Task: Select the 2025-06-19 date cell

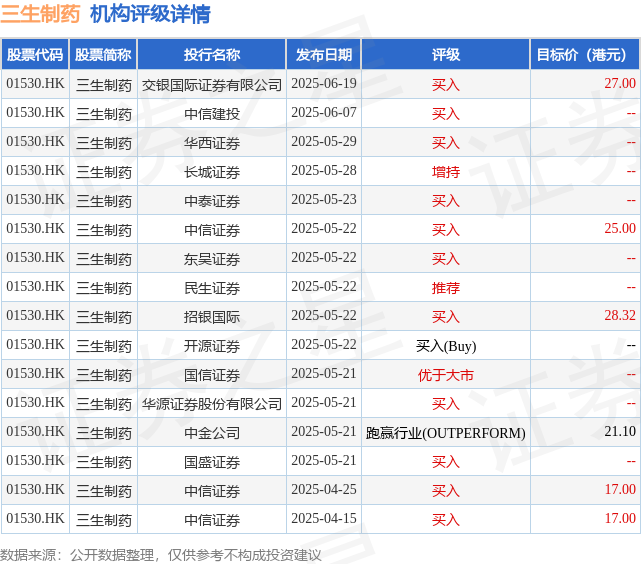Action: pyautogui.click(x=324, y=84)
